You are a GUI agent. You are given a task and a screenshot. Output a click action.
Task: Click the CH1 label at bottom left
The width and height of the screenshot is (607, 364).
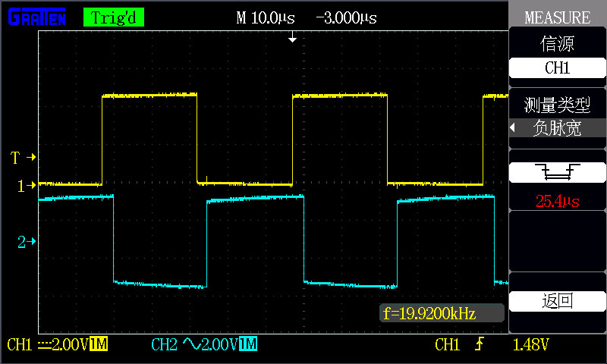20,344
